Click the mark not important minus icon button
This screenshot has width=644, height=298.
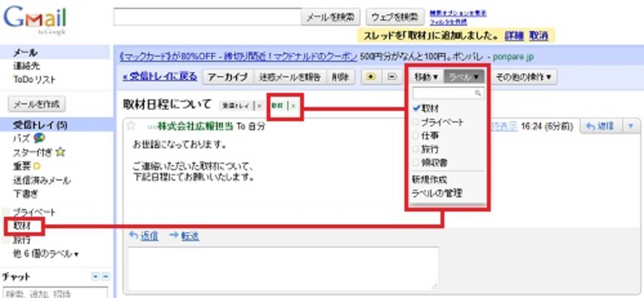pos(391,77)
